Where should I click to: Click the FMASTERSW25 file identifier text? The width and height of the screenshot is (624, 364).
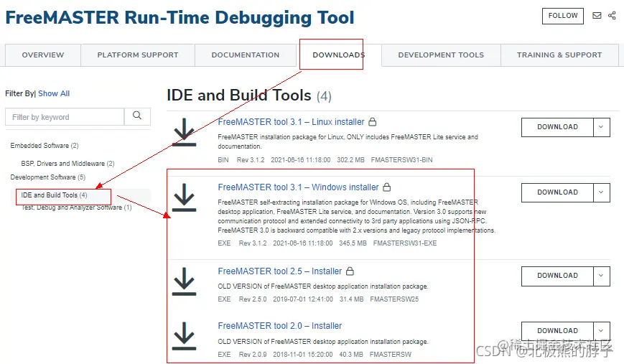point(394,299)
